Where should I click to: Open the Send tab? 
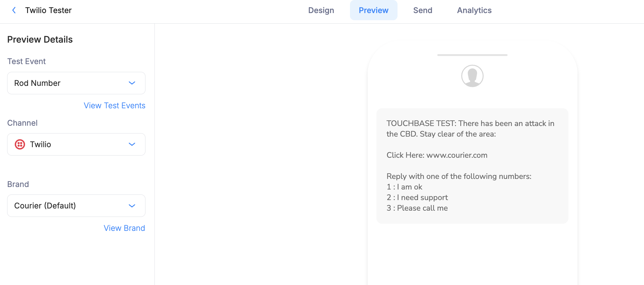423,10
